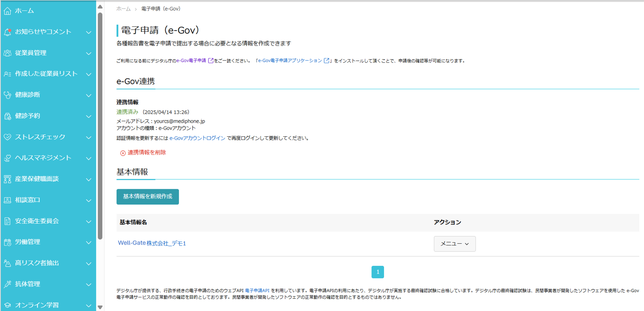Click the ホーム breadcrumb link
Screen dimensions: 644x311
tap(124, 9)
